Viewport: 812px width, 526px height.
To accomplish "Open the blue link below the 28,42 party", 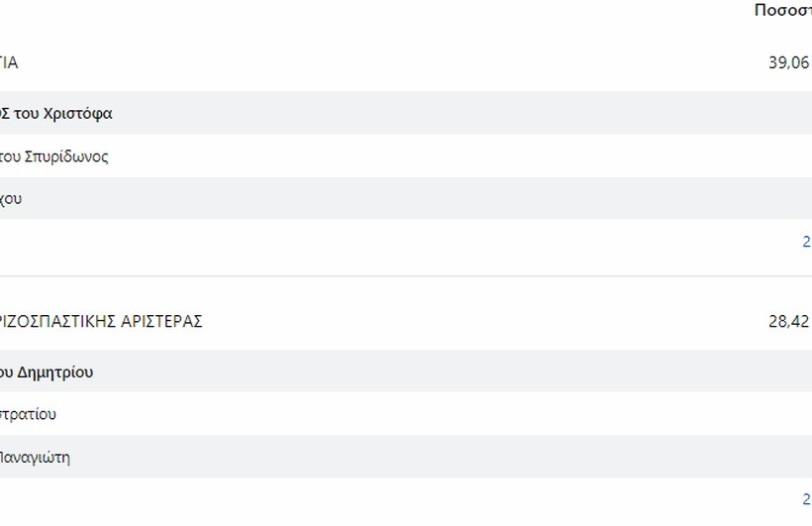I will 806,499.
